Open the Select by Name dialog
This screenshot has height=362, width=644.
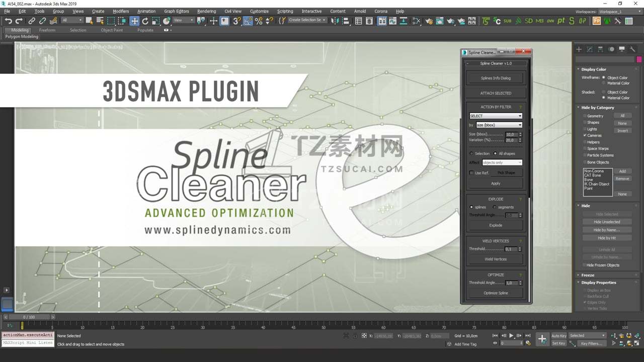pyautogui.click(x=100, y=21)
